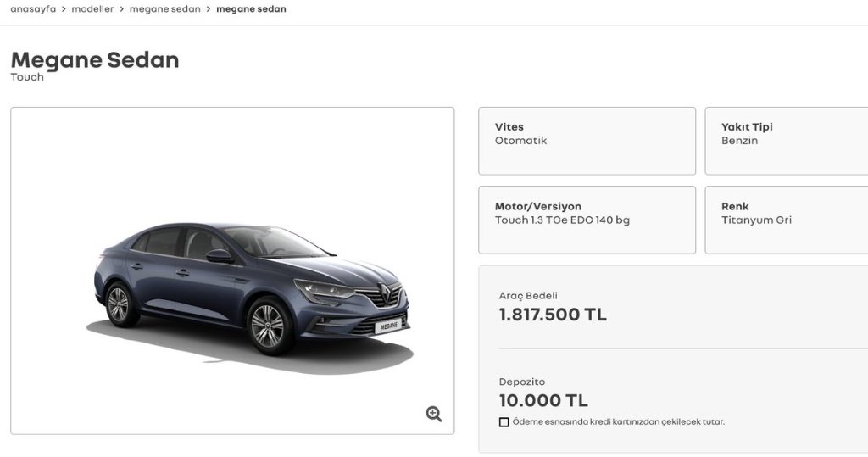Click the Megane Sedan page heading
This screenshot has height=457, width=868.
pyautogui.click(x=95, y=59)
